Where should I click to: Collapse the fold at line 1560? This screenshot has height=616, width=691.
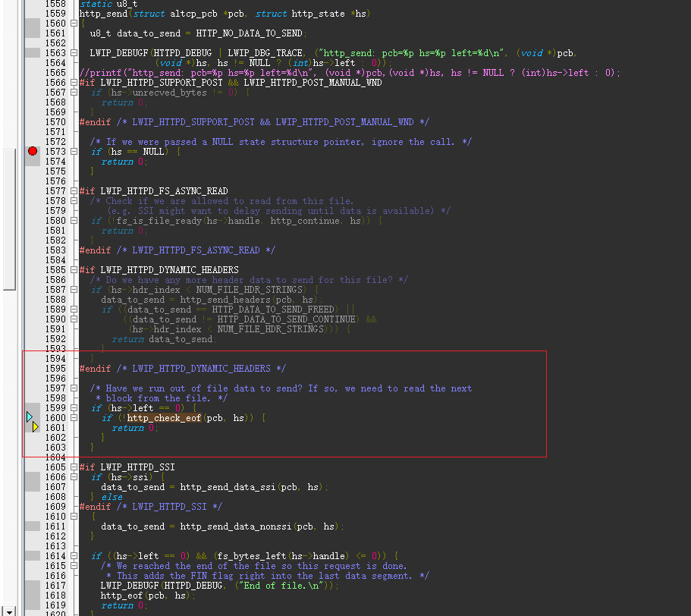pos(74,24)
